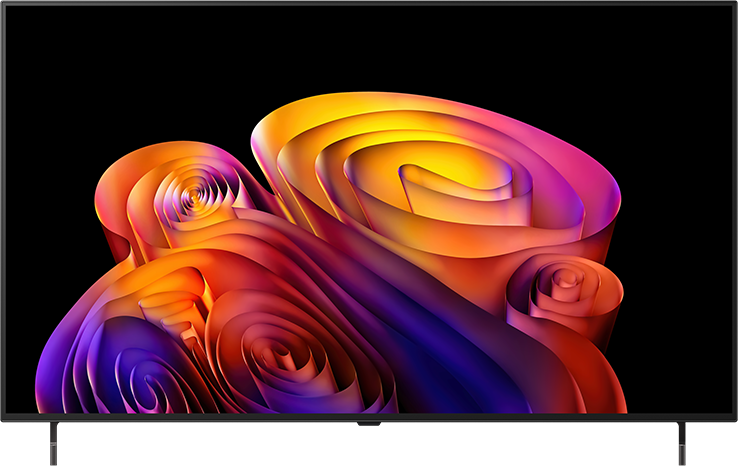
Task: Click the TV's right stand leg
Action: click(x=682, y=443)
